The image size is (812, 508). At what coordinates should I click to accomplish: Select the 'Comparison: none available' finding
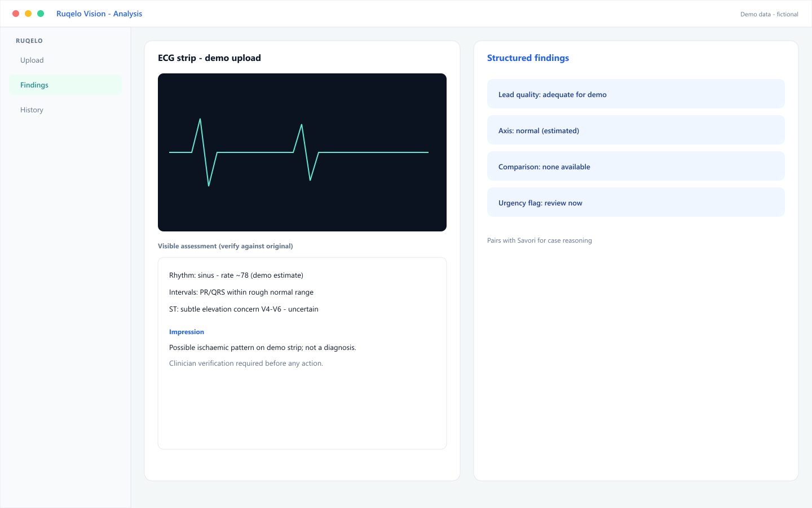636,167
